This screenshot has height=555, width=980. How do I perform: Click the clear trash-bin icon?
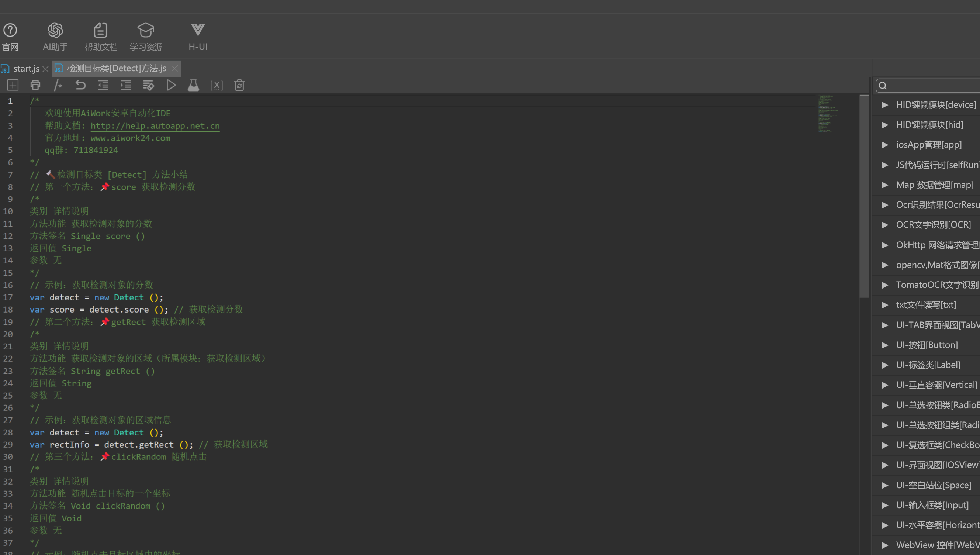tap(239, 85)
